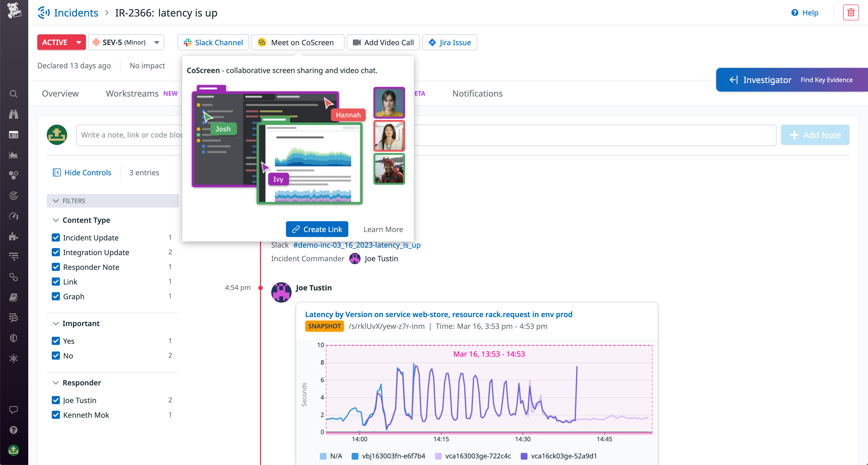868x465 pixels.
Task: Open the Overview tab
Action: point(60,93)
